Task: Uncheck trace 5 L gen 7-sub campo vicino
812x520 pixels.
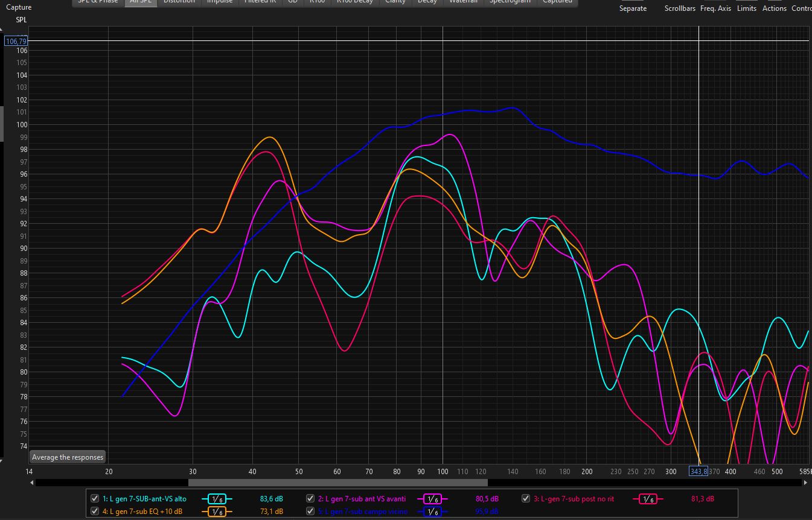Action: (x=310, y=512)
